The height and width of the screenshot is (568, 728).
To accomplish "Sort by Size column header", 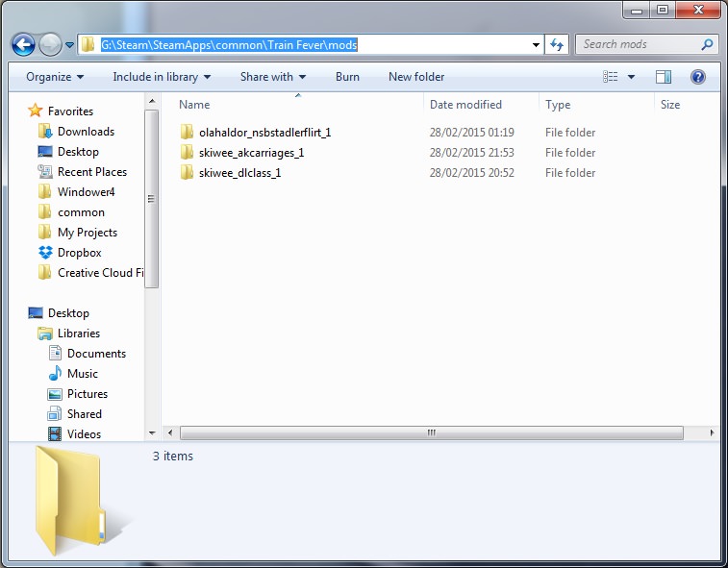I will 670,105.
